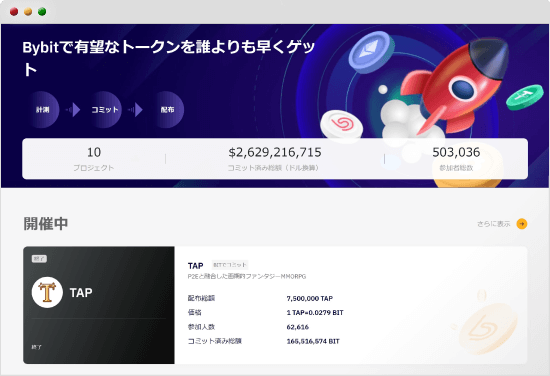Click the 開催中 section heading
550x376 pixels.
[x=46, y=224]
